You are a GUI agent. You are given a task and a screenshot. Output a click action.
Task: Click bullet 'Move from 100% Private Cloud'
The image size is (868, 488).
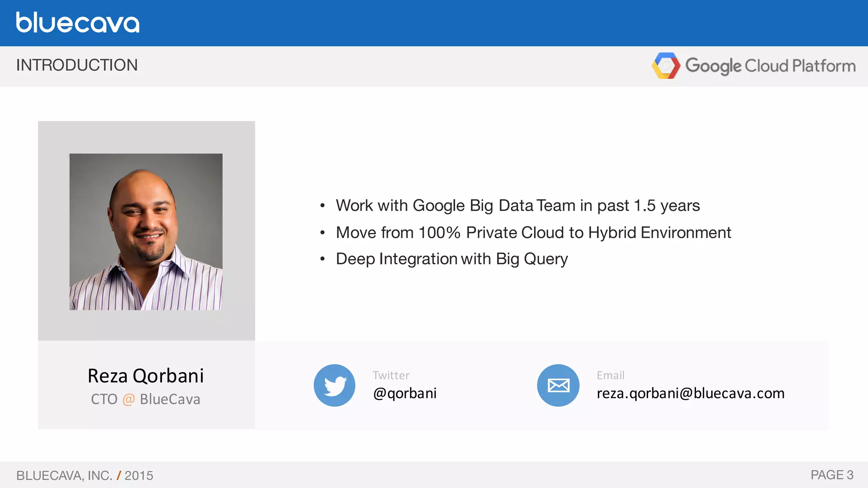pyautogui.click(x=534, y=233)
